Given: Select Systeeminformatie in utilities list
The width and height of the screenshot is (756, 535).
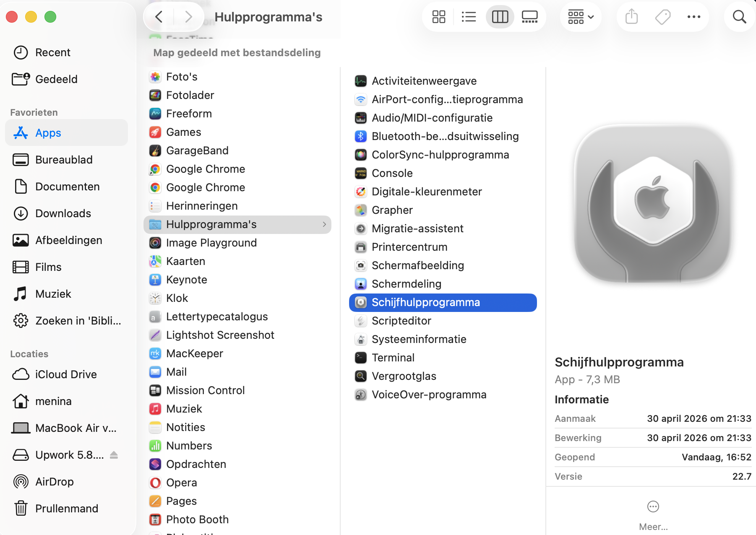Looking at the screenshot, I should point(443,339).
